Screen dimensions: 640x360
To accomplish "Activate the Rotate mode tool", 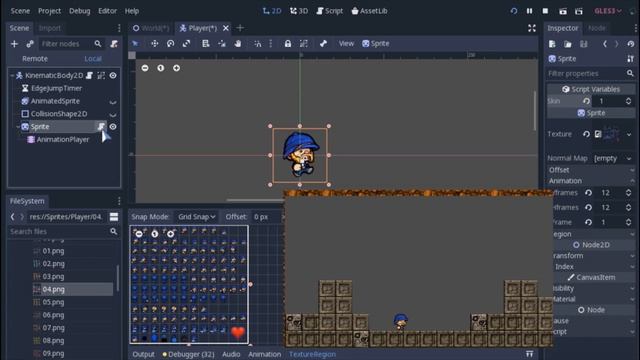I will click(171, 44).
